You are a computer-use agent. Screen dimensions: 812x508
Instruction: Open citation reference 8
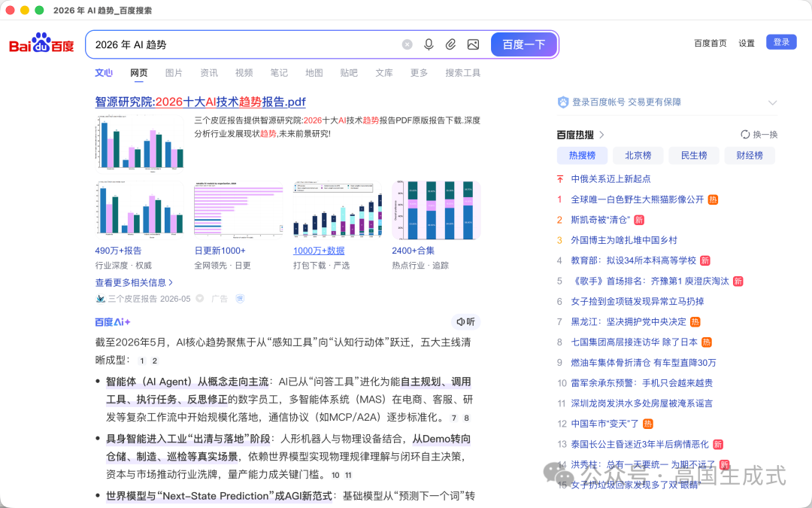(x=466, y=418)
